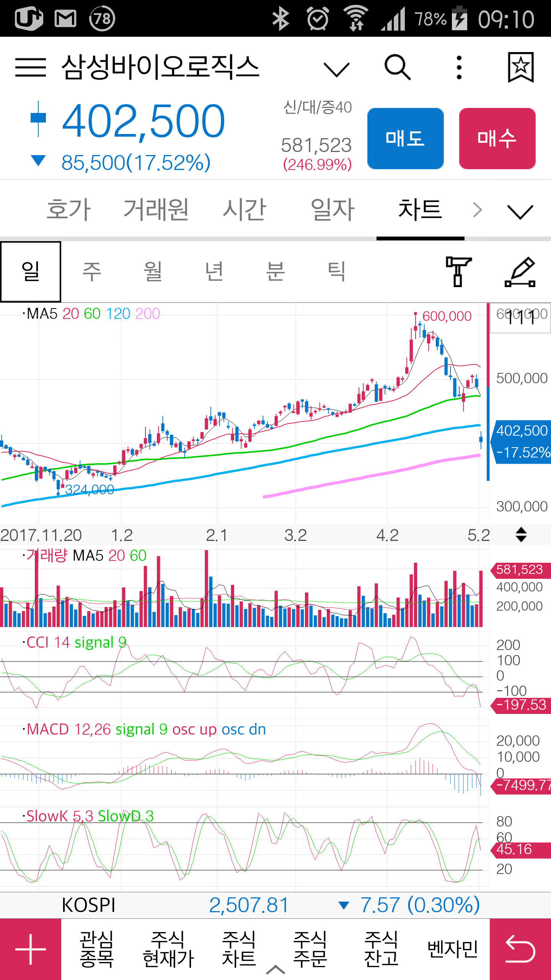Open chart settings paint roller icon

pyautogui.click(x=458, y=272)
